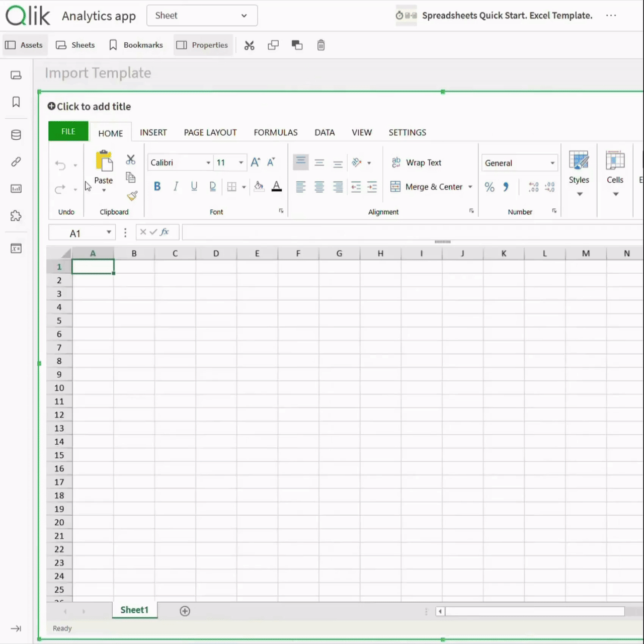Click the Percent Style icon
This screenshot has height=644, width=644.
pos(489,187)
